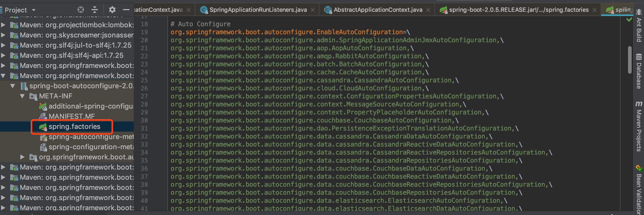
Task: Expand the Maven: org.projectlombok:lombok node
Action: [3, 25]
